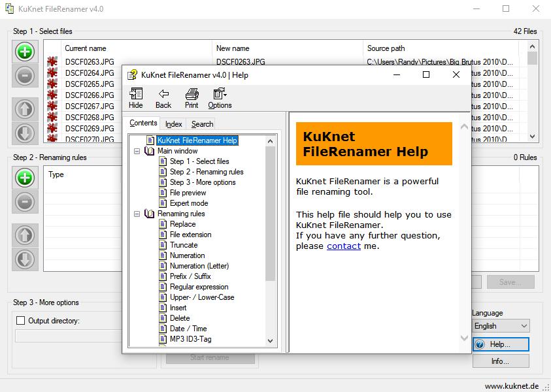551x392 pixels.
Task: Open Regular expression help topic
Action: click(x=199, y=287)
